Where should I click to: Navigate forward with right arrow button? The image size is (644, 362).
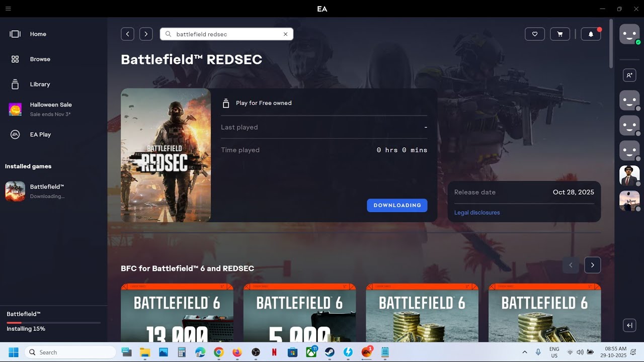(146, 34)
